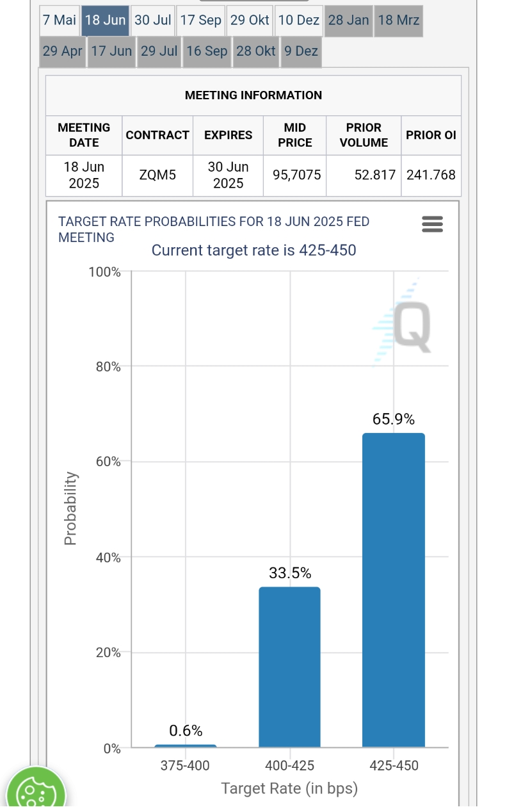Click the 33.5% bar for 400-425
Screen dimensions: 507x812
pyautogui.click(x=289, y=666)
